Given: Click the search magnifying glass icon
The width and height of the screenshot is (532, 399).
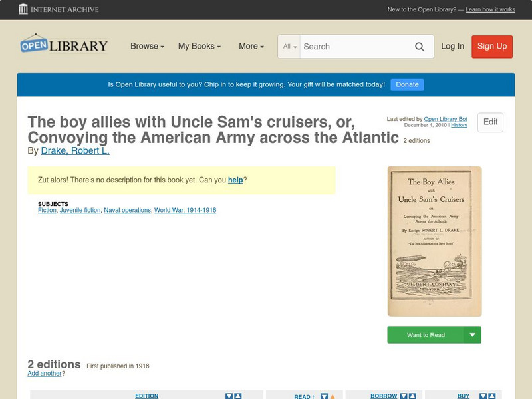Looking at the screenshot, I should [x=420, y=47].
